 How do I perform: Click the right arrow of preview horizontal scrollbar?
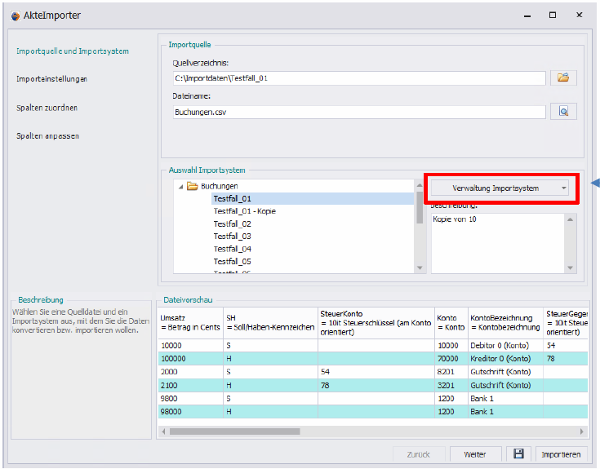pyautogui.click(x=581, y=432)
